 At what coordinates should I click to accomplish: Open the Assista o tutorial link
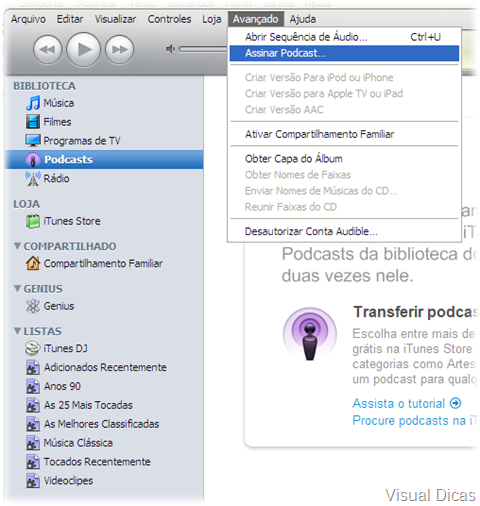pyautogui.click(x=399, y=404)
